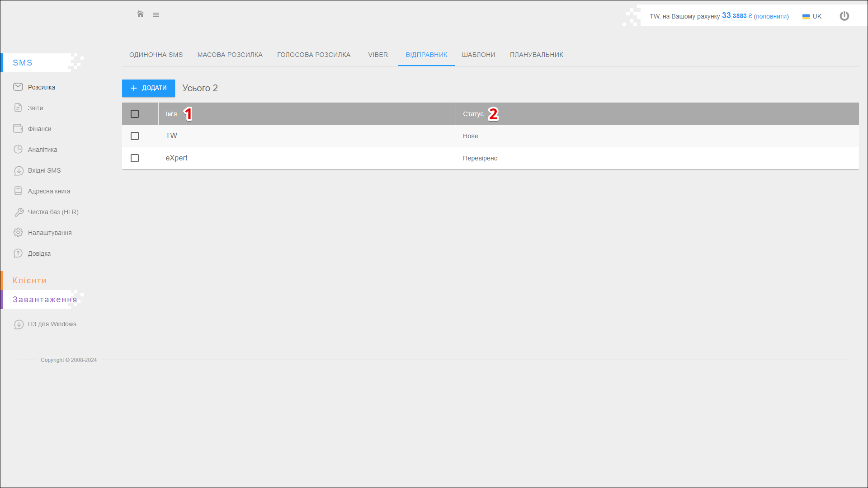Open the UK language selector
868x488 pixels.
(812, 16)
